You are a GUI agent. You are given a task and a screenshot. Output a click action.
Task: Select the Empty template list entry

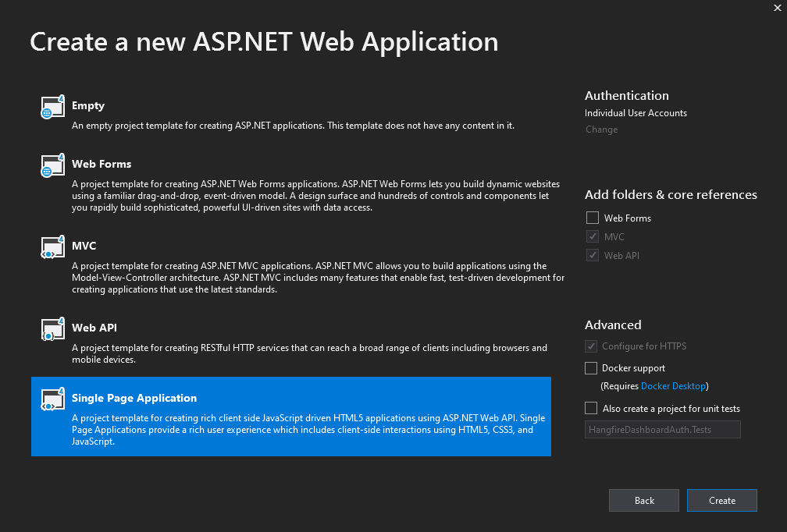coord(297,113)
